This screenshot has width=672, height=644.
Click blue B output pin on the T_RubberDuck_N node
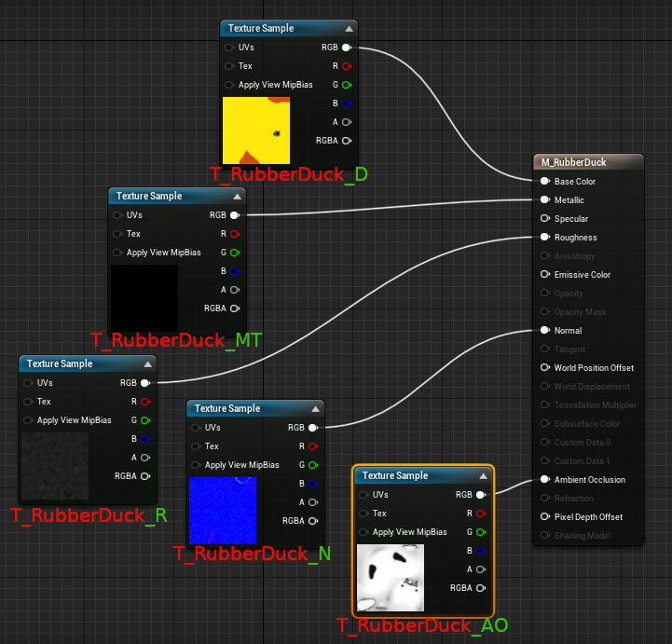(312, 484)
